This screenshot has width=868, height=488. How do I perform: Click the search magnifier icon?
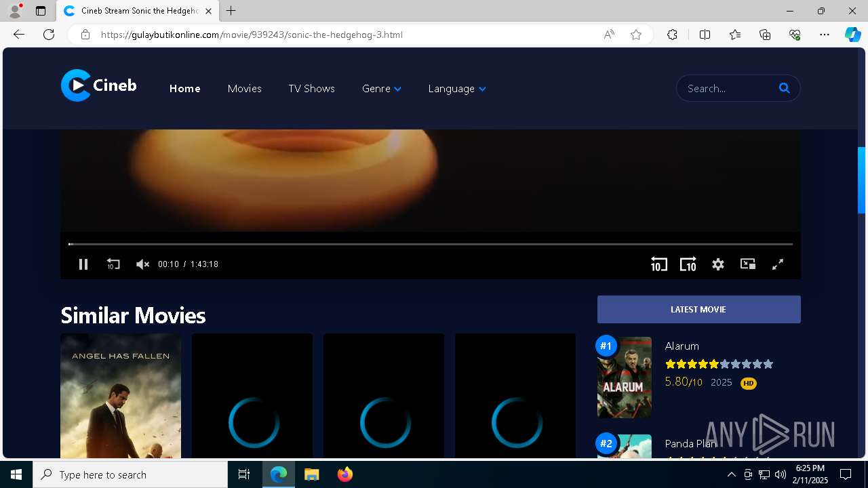click(785, 88)
